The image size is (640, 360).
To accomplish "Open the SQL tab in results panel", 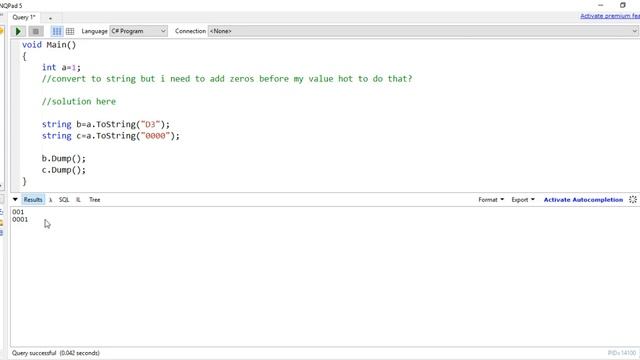I will (x=64, y=200).
